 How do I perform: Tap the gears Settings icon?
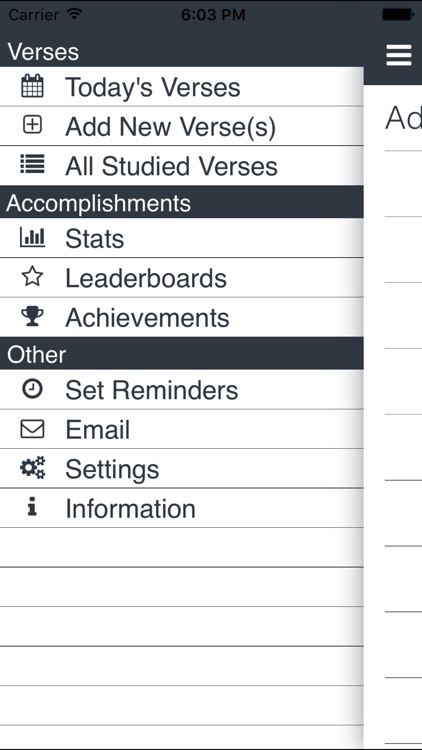pyautogui.click(x=33, y=468)
